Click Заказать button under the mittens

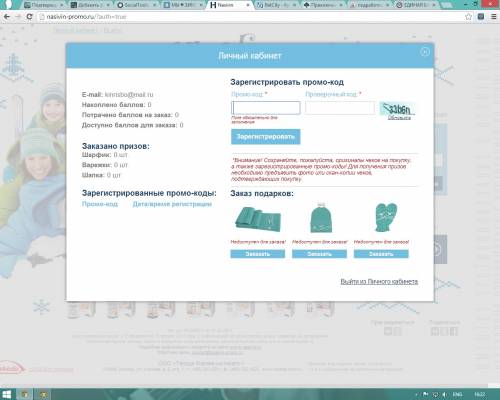point(381,254)
